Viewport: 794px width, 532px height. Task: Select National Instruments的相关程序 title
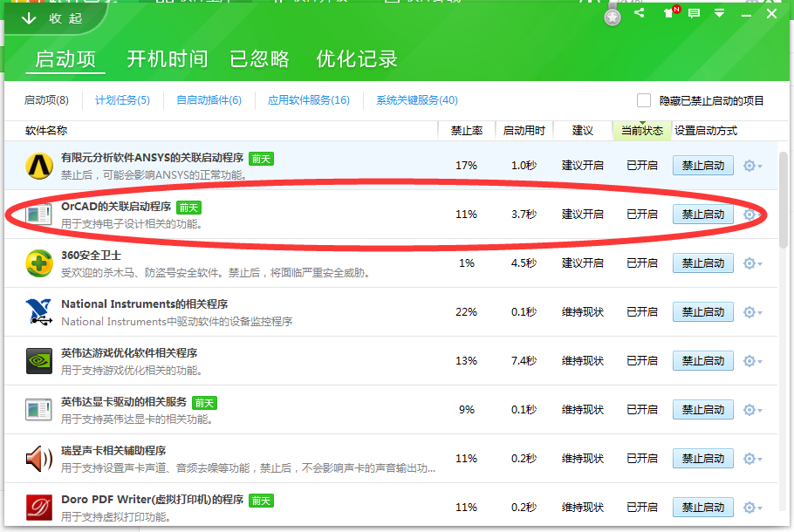[144, 304]
